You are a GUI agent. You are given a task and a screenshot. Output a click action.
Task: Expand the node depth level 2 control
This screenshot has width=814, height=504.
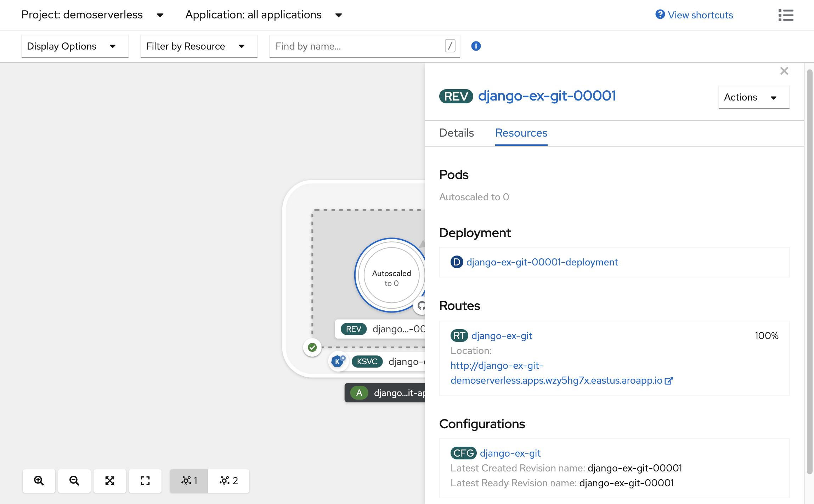(228, 480)
